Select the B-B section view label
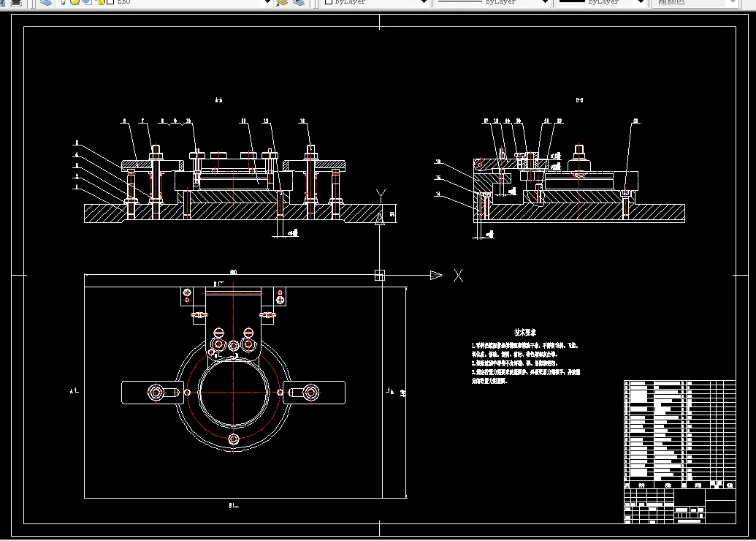 pos(579,100)
